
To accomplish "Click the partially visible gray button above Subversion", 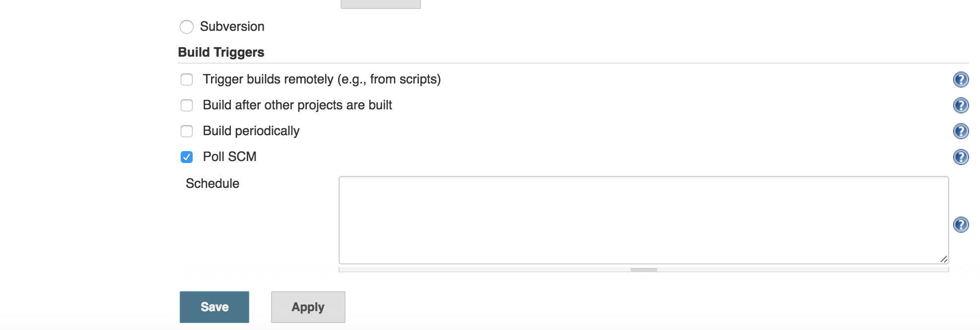I will (x=381, y=4).
